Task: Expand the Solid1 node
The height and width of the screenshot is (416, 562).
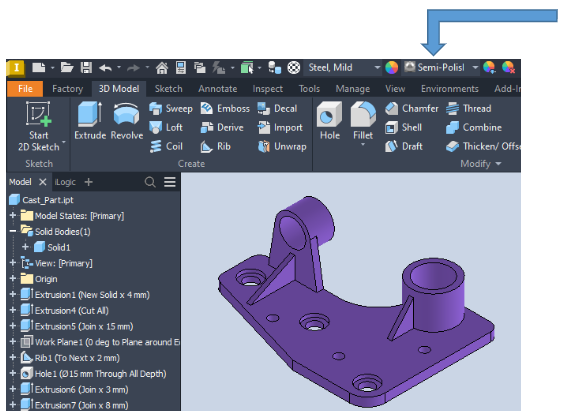Action: pos(25,247)
